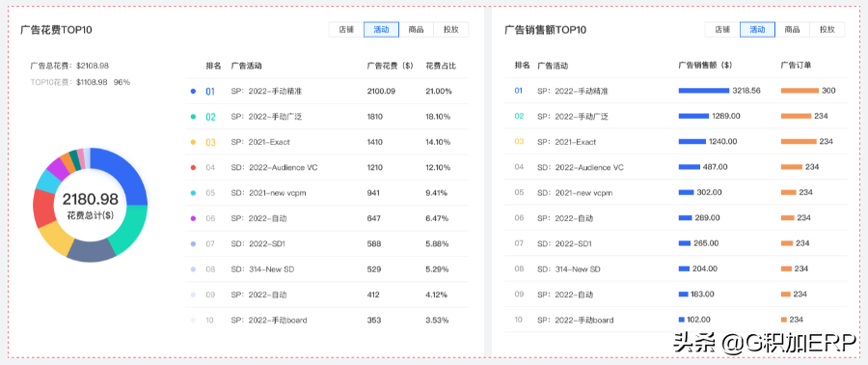Click the cyan segment of the donut chart
This screenshot has width=868, height=365.
pos(48,182)
